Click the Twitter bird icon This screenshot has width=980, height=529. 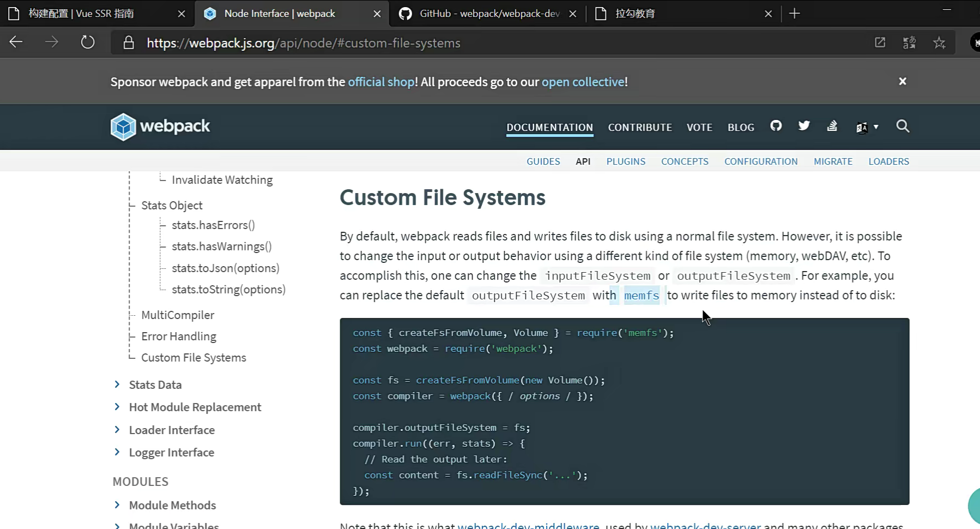pyautogui.click(x=803, y=127)
